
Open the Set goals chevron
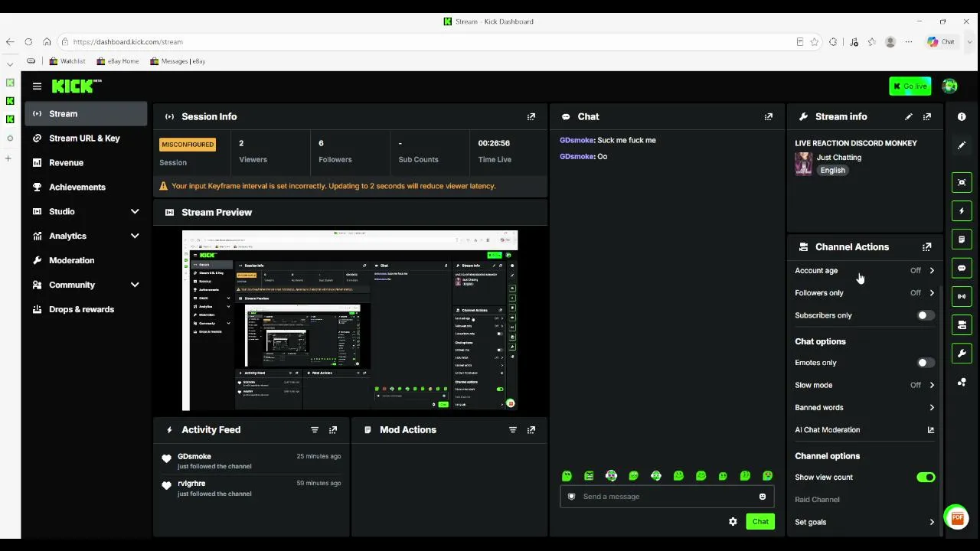pos(932,523)
